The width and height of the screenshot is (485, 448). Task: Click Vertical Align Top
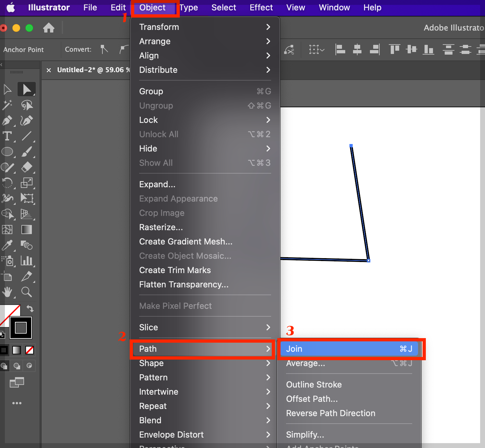(x=395, y=49)
